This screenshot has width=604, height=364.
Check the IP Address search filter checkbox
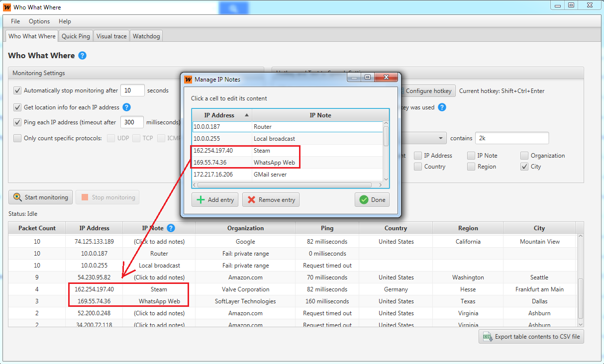418,156
